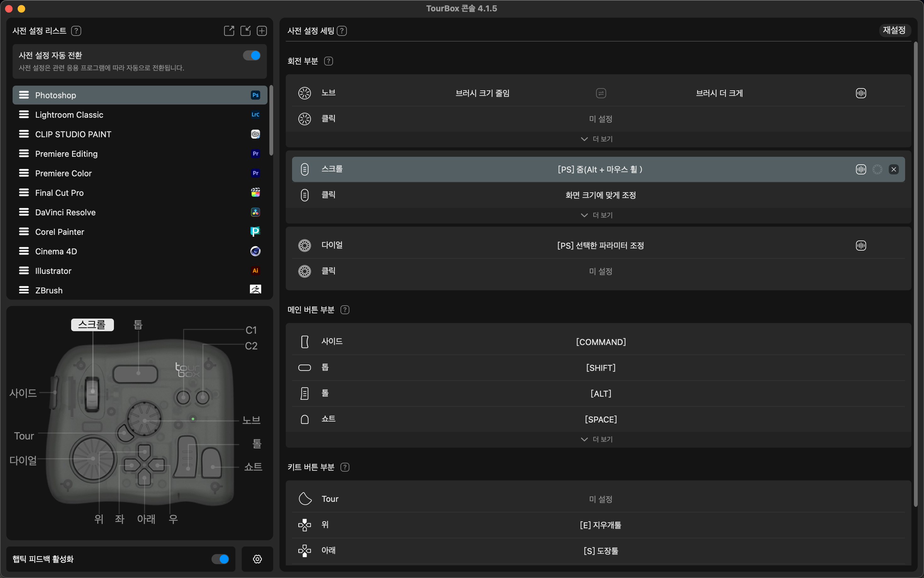This screenshot has height=578, width=924.
Task: Click the [E] 지우개툴 assignment
Action: coord(601,525)
